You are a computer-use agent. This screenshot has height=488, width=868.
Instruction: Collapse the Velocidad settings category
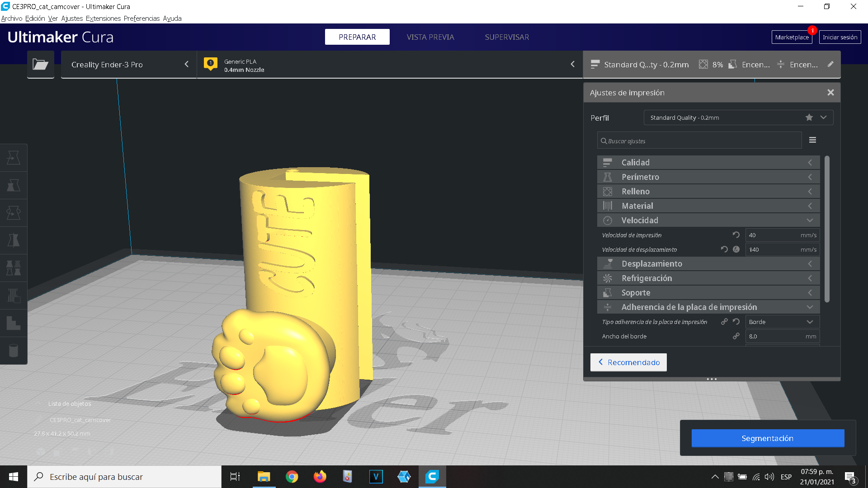point(708,220)
